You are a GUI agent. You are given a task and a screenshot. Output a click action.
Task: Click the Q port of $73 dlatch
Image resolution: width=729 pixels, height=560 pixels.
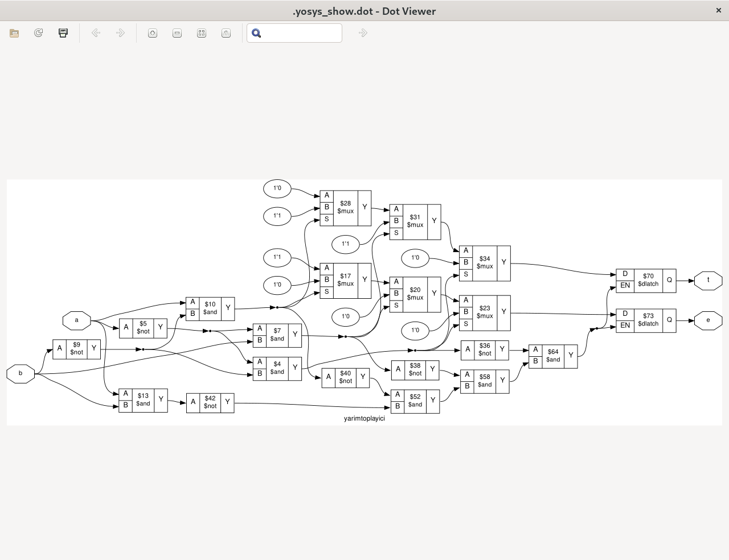[669, 320]
